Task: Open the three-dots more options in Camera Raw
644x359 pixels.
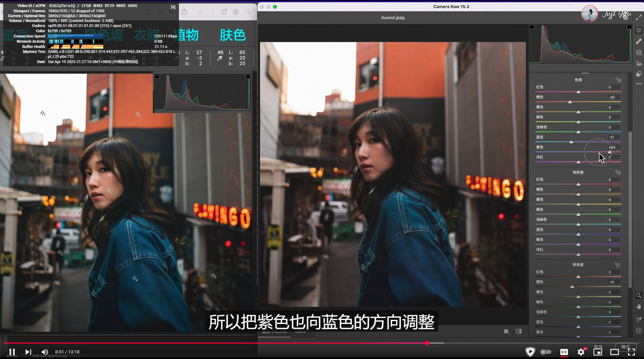Action: coord(639,84)
